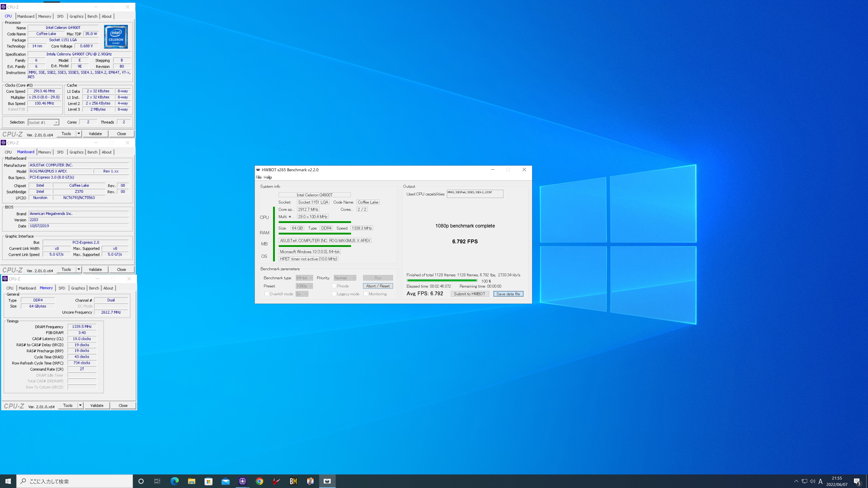
Task: Click Tools button in Memory CPU-Z window
Action: [68, 406]
